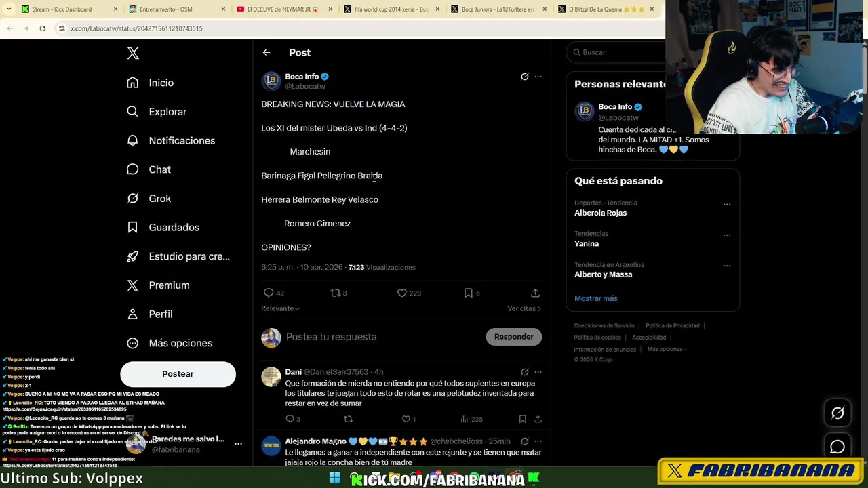The width and height of the screenshot is (868, 488).
Task: Open Más opciones menu
Action: click(x=170, y=343)
